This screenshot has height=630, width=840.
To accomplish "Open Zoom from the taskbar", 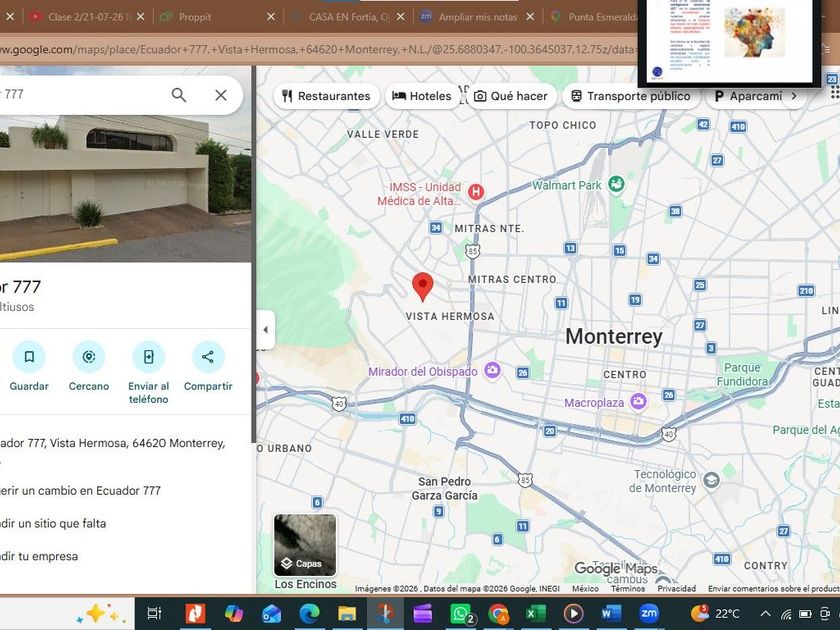I will [649, 613].
